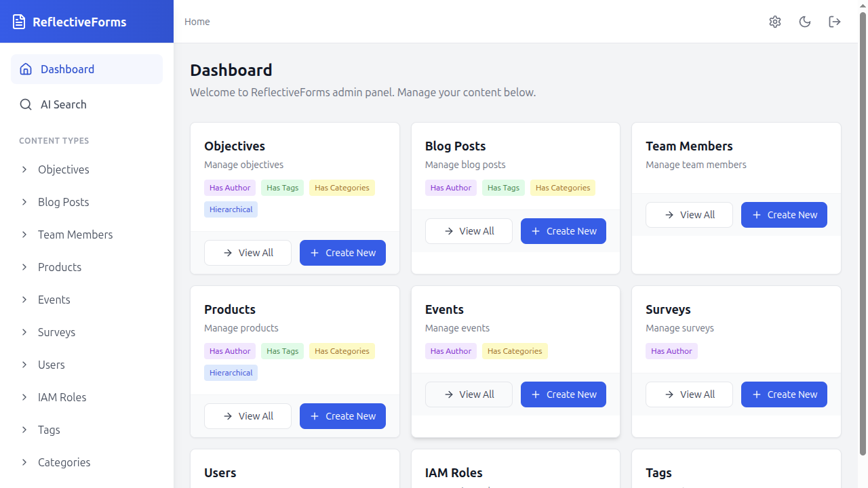Screen dimensions: 868x488
Task: View all Objectives
Action: click(x=248, y=253)
